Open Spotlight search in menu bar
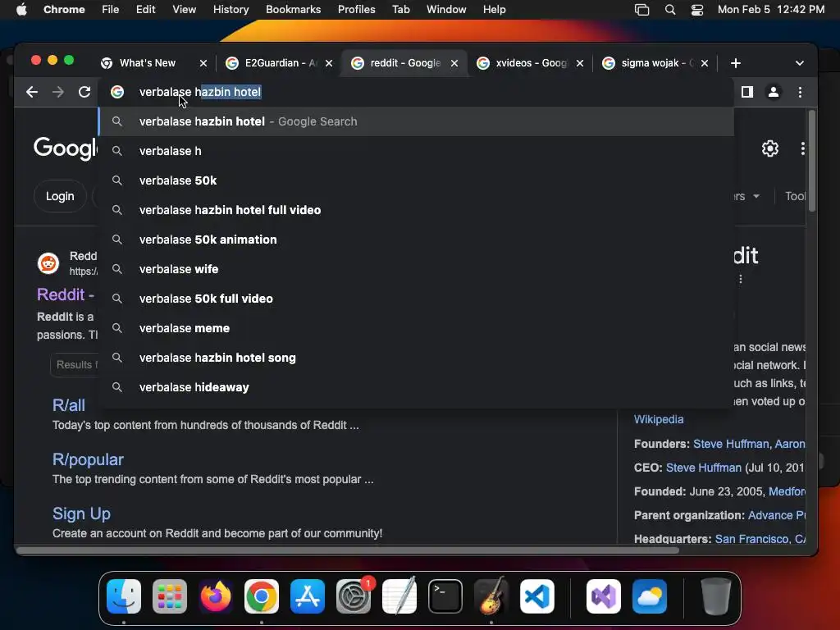The image size is (840, 630). click(x=669, y=10)
